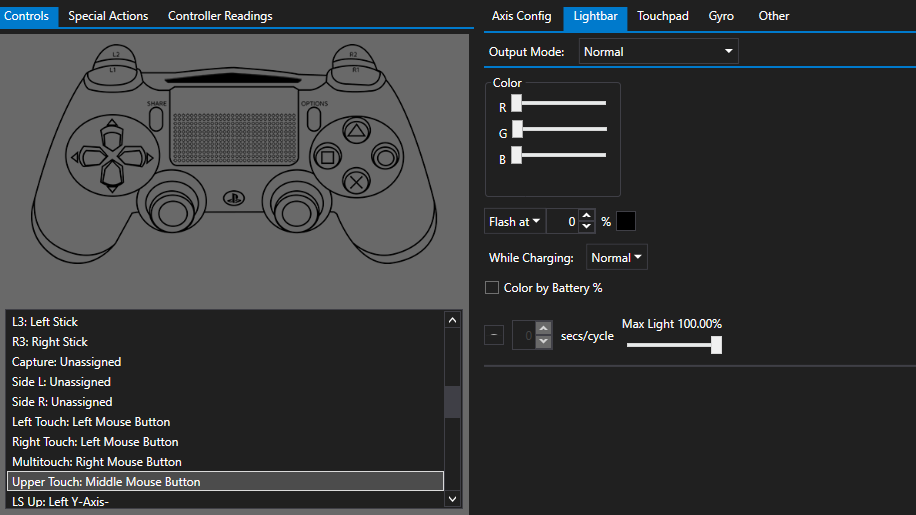
Task: Decrease the Flash at percentage value
Action: point(587,227)
